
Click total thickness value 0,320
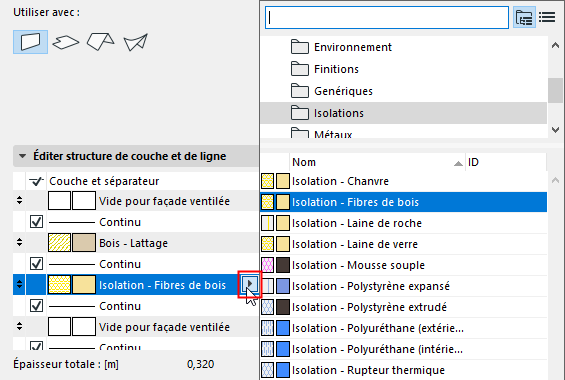[x=200, y=365]
